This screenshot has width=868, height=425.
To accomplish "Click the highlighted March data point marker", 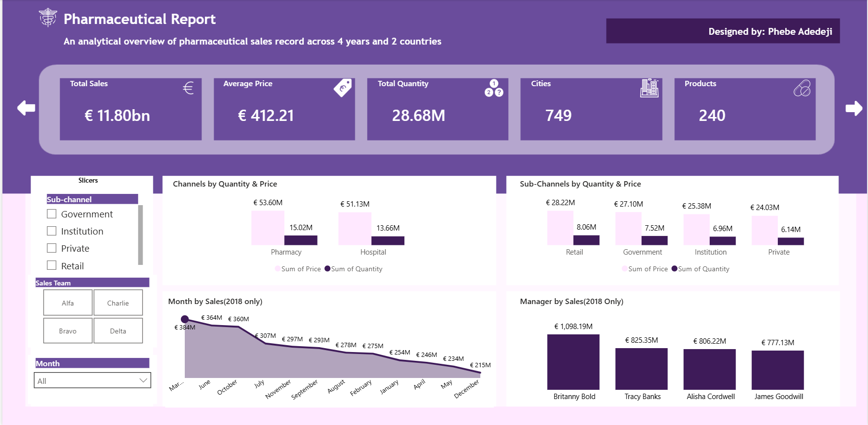I will click(185, 319).
